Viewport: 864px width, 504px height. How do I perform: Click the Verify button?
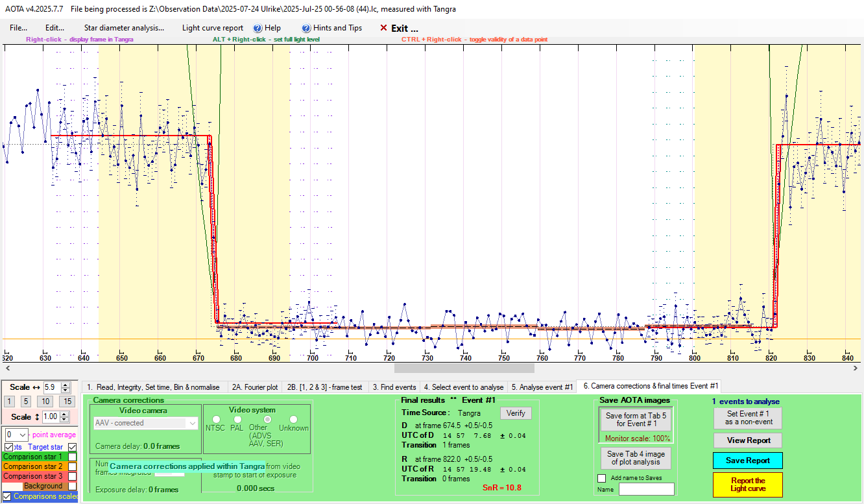(516, 413)
